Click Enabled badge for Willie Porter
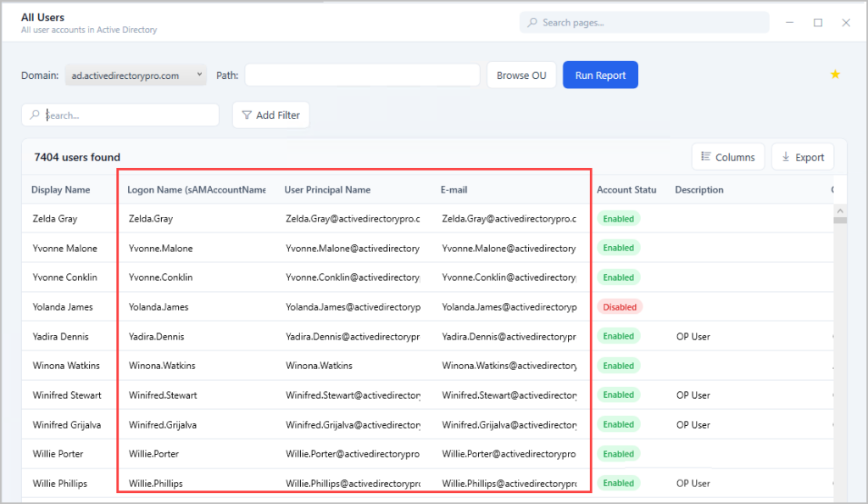The height and width of the screenshot is (504, 868). point(618,454)
